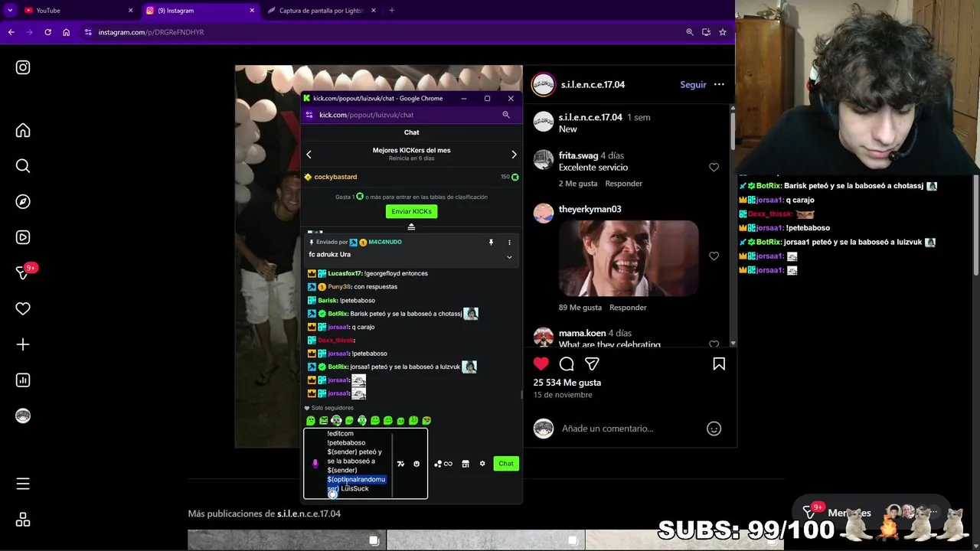
Task: Send message with green Chat button
Action: 506,464
